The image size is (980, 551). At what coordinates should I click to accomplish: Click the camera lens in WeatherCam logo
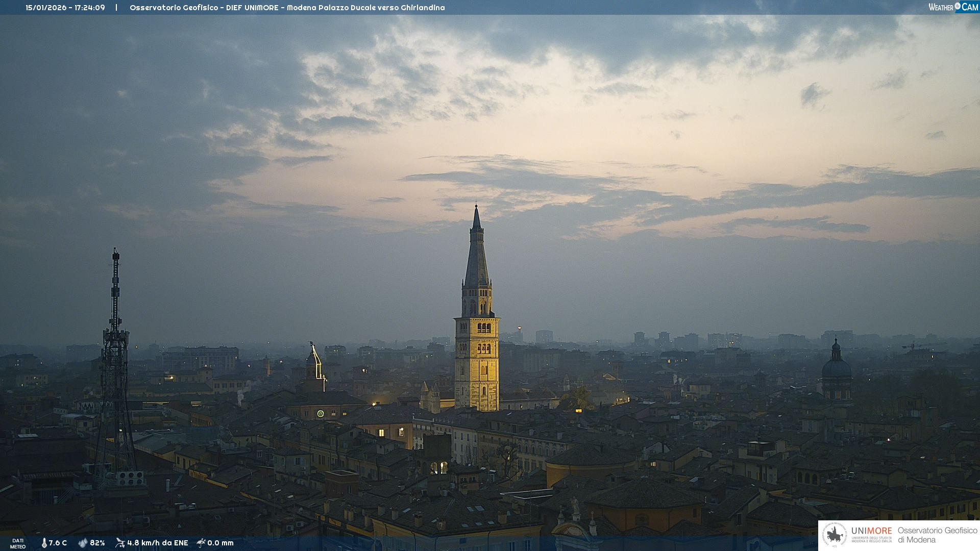958,6
